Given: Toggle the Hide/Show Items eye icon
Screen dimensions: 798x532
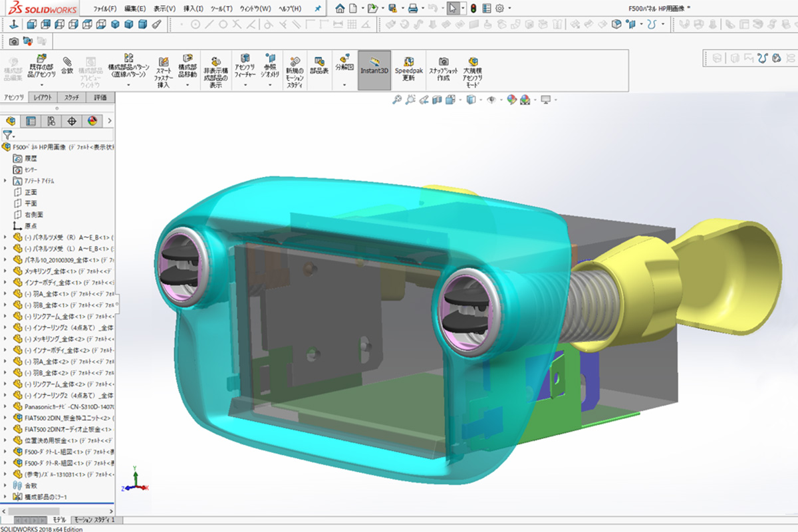Looking at the screenshot, I should pos(492,100).
